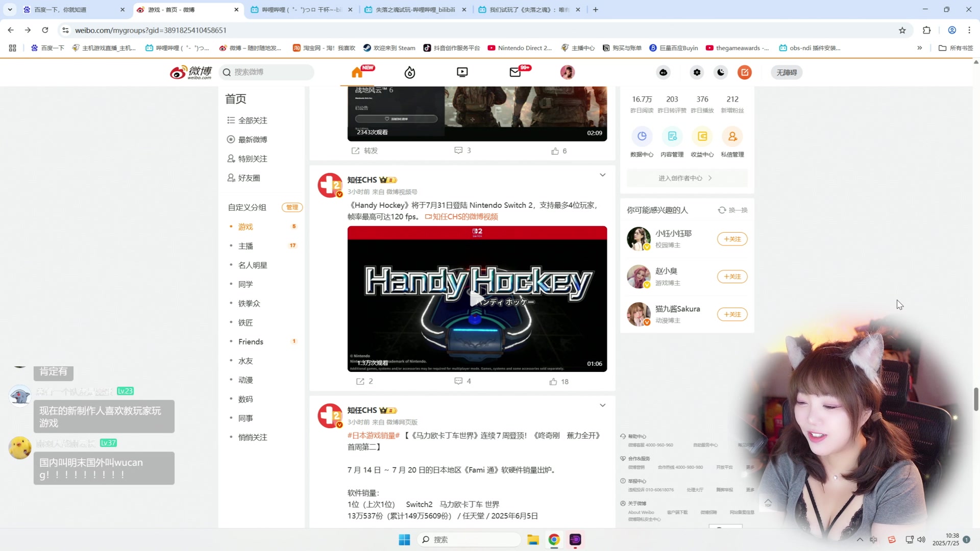Like the Handy Hockey post
Image resolution: width=980 pixels, height=551 pixels.
coord(559,382)
